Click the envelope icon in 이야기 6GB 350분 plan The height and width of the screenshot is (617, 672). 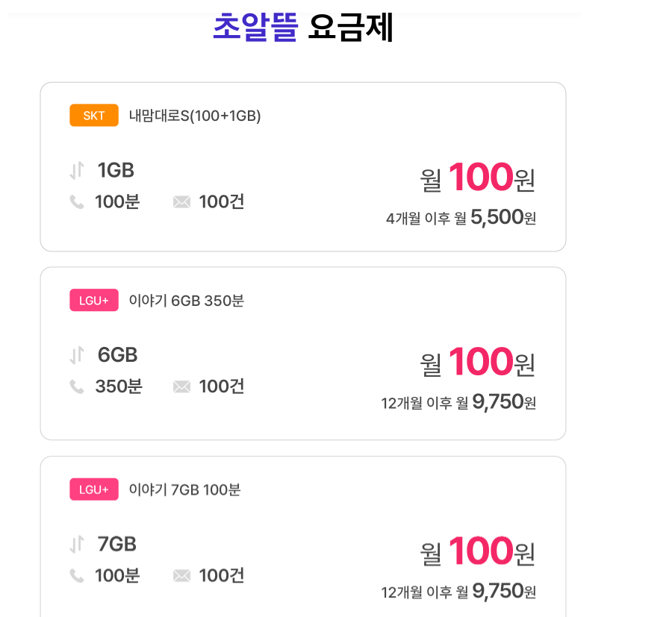[x=181, y=386]
